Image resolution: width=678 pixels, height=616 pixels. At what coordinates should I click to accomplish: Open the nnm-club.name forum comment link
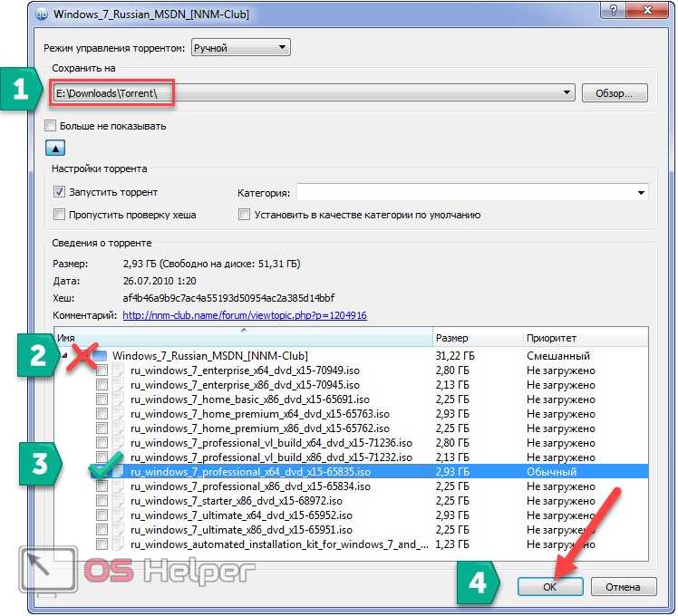coord(245,315)
